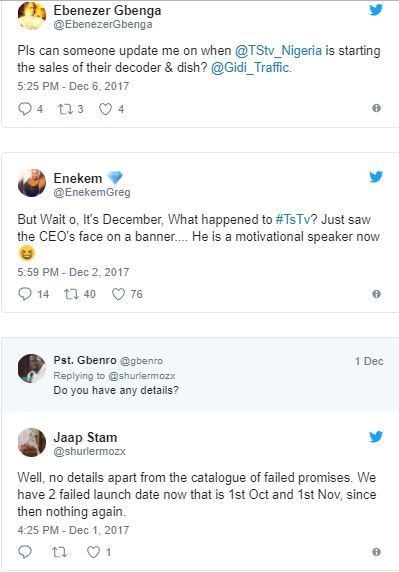Open the @Gidi_Traffic mention link

click(250, 67)
